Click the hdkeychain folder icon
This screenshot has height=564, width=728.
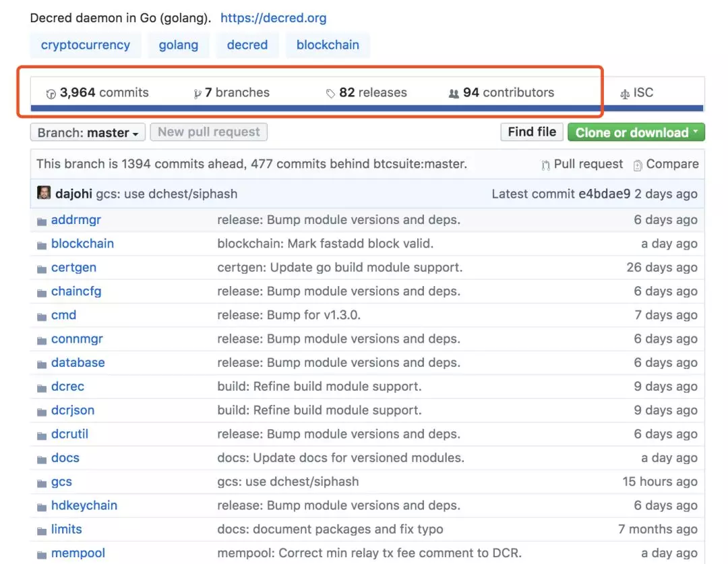(42, 507)
